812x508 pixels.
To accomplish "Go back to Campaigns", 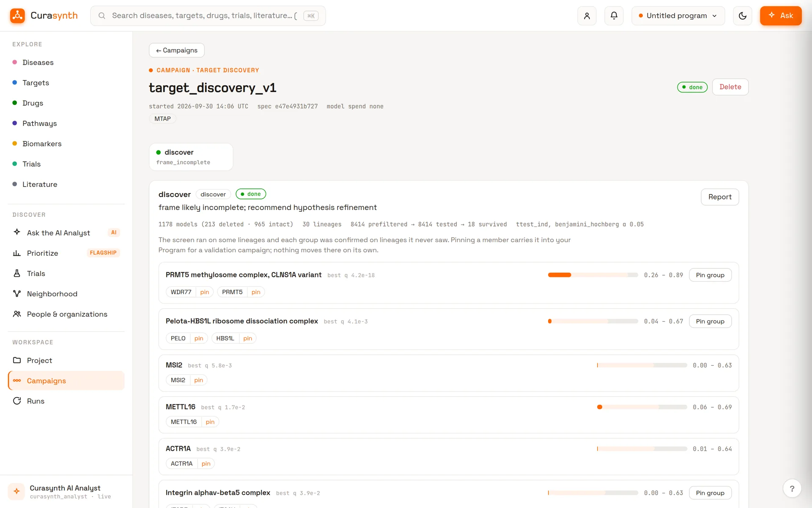I will (177, 50).
